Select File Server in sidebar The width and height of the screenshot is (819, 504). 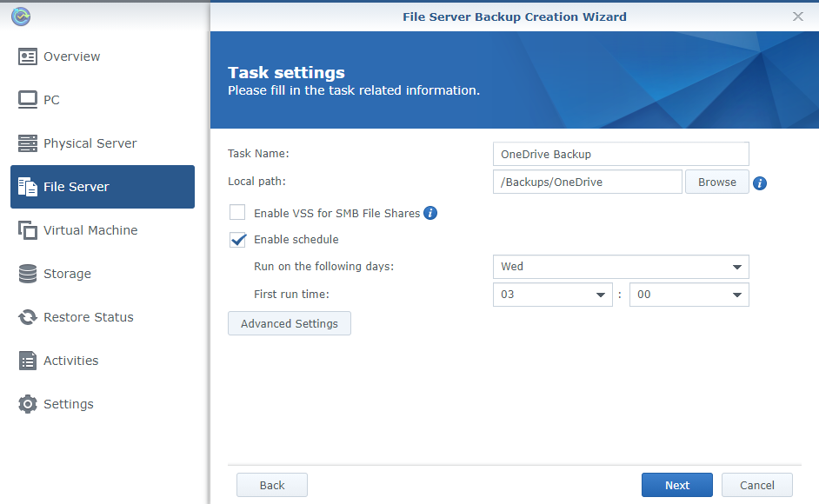tap(103, 187)
